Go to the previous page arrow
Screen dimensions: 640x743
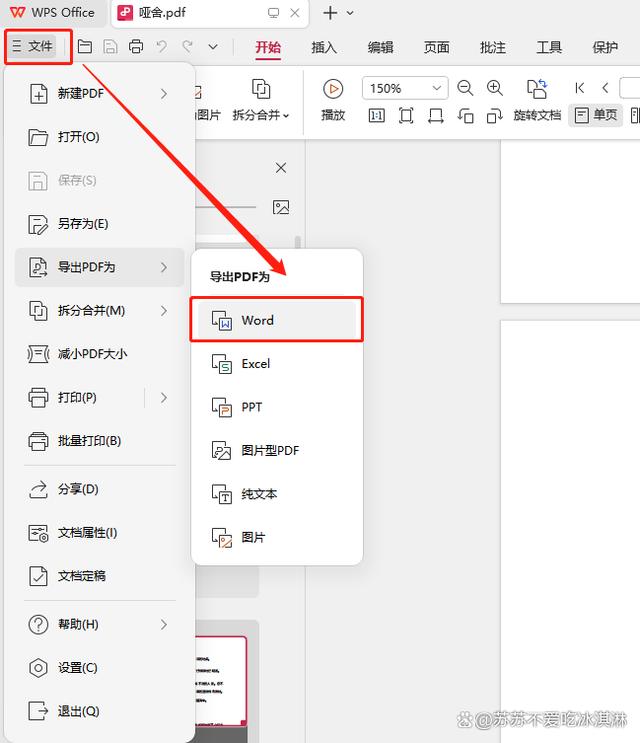tap(605, 88)
